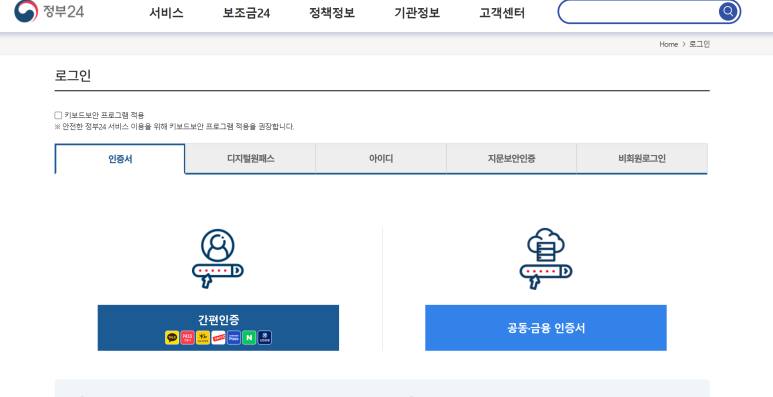Open the 고객센터 menu

pyautogui.click(x=502, y=13)
